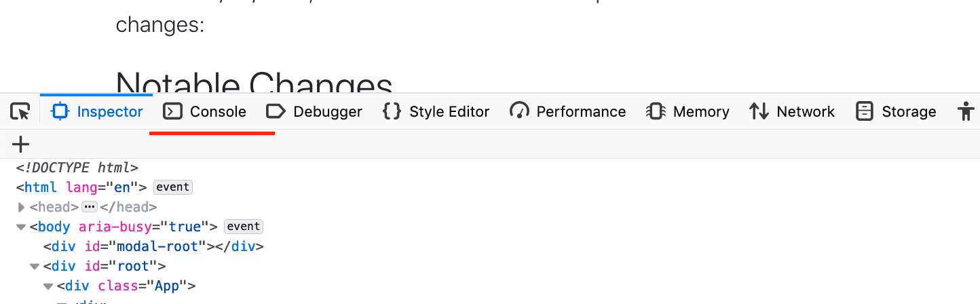Image resolution: width=980 pixels, height=304 pixels.
Task: Click the Memory chip icon
Action: click(x=656, y=112)
